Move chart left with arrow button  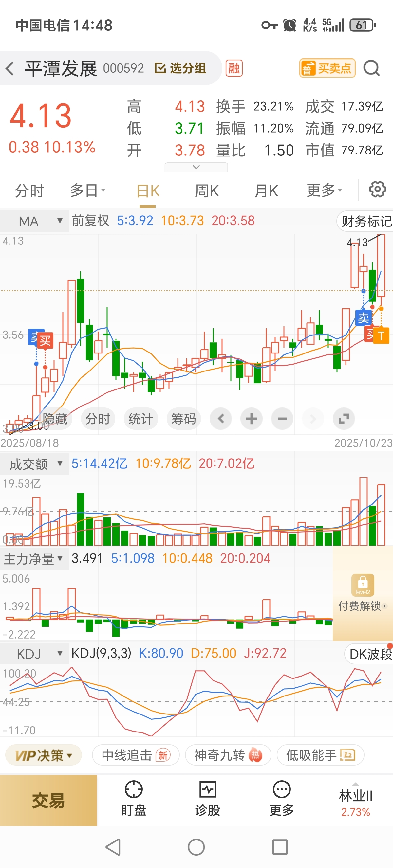221,419
